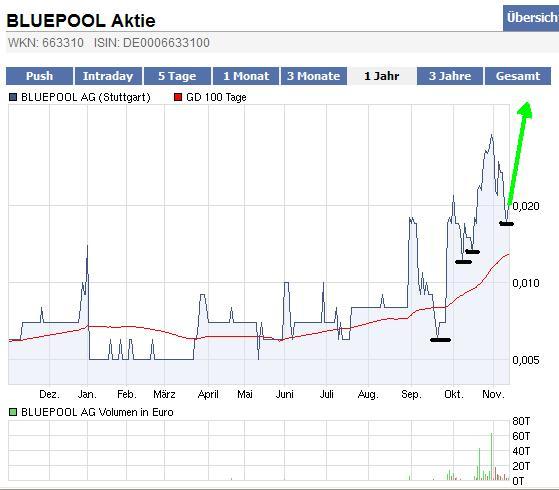Click the 20T volume axis label
Screen dimensions: 559x490
pos(521,466)
